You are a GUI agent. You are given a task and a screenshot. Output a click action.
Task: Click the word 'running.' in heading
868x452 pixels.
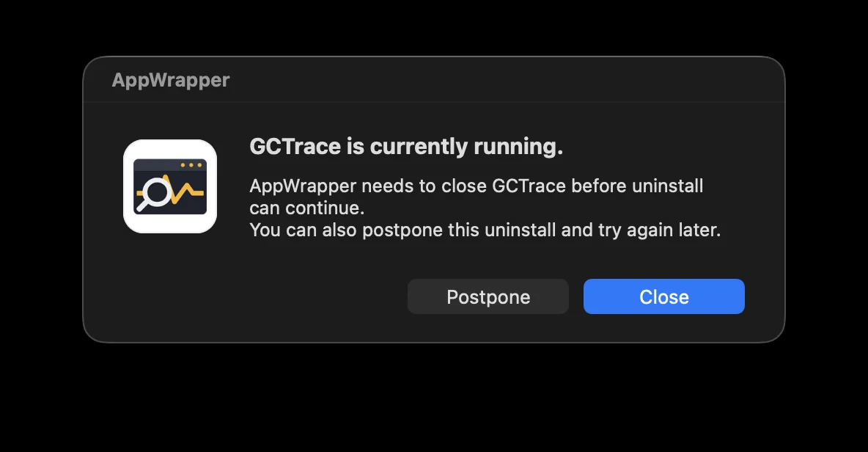[x=518, y=147]
